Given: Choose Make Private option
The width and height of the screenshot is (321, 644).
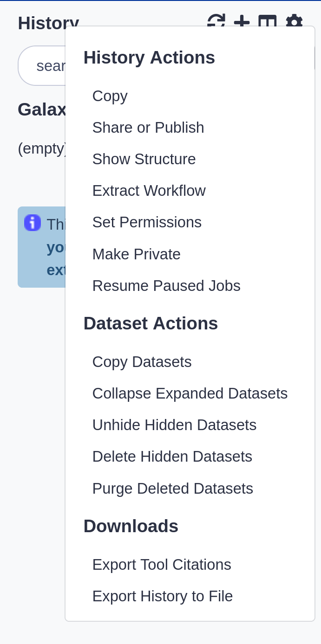Looking at the screenshot, I should 137,254.
